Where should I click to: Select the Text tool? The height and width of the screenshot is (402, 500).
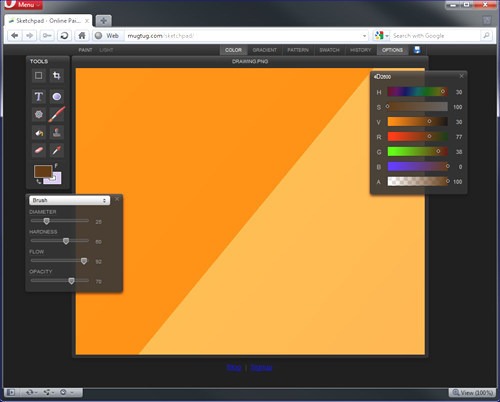[x=39, y=97]
